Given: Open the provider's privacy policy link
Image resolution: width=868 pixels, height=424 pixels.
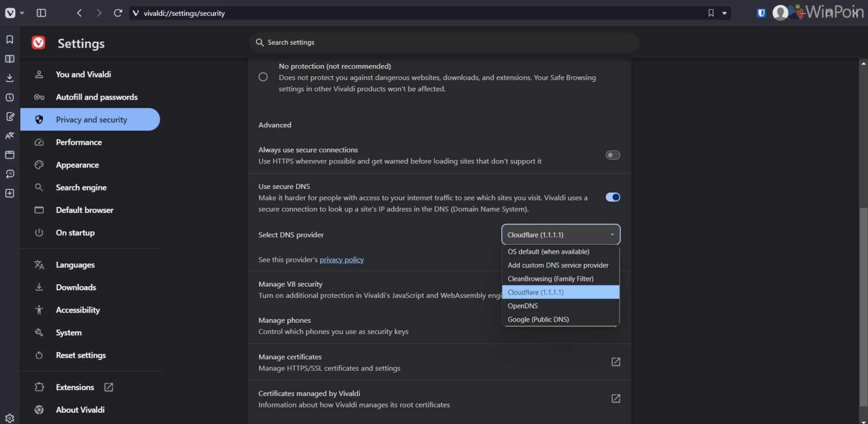Looking at the screenshot, I should 342,259.
